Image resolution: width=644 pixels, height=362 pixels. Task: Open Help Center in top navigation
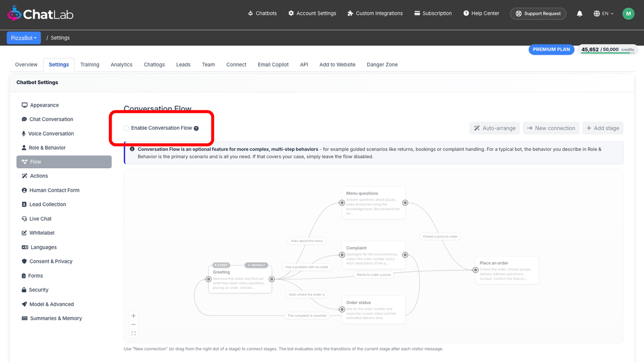(481, 13)
